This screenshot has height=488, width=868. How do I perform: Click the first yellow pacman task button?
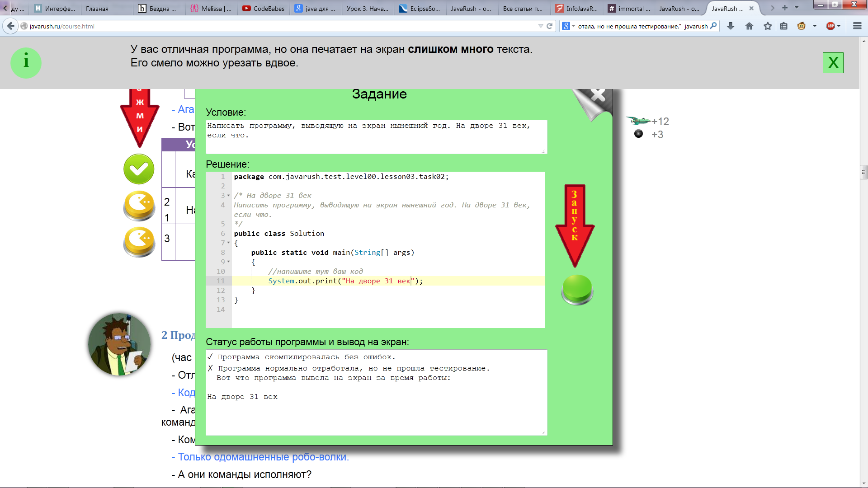pyautogui.click(x=139, y=206)
